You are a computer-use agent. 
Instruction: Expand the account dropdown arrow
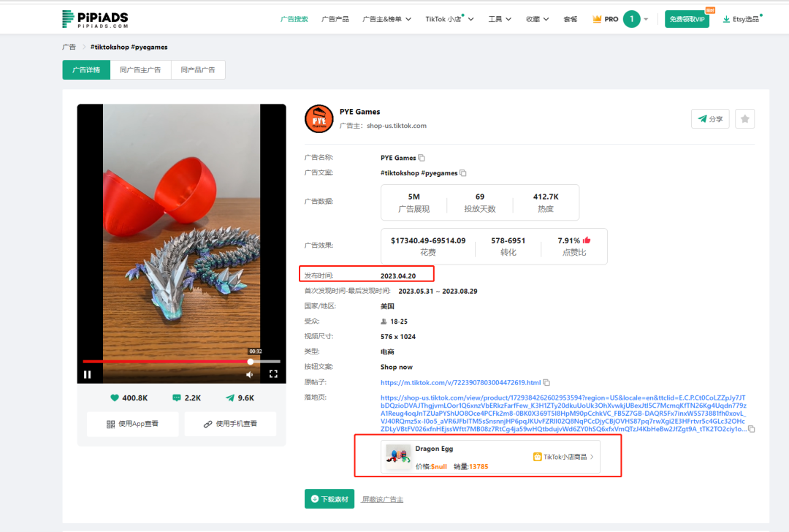646,20
